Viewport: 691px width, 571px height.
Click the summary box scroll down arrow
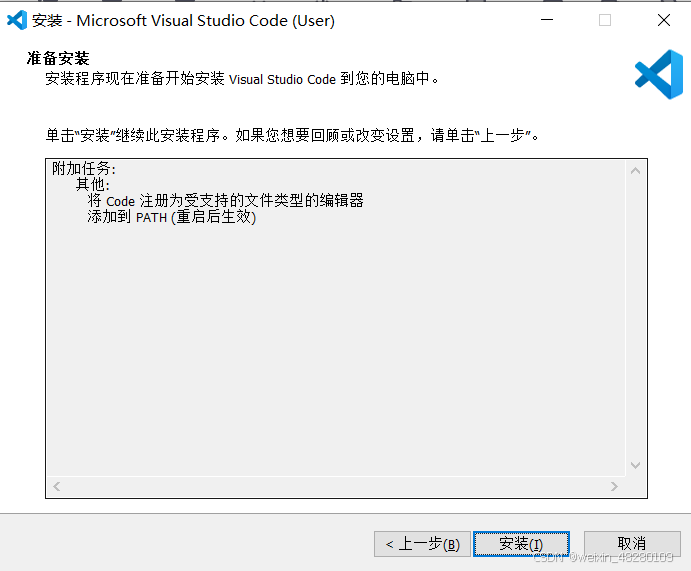(635, 465)
